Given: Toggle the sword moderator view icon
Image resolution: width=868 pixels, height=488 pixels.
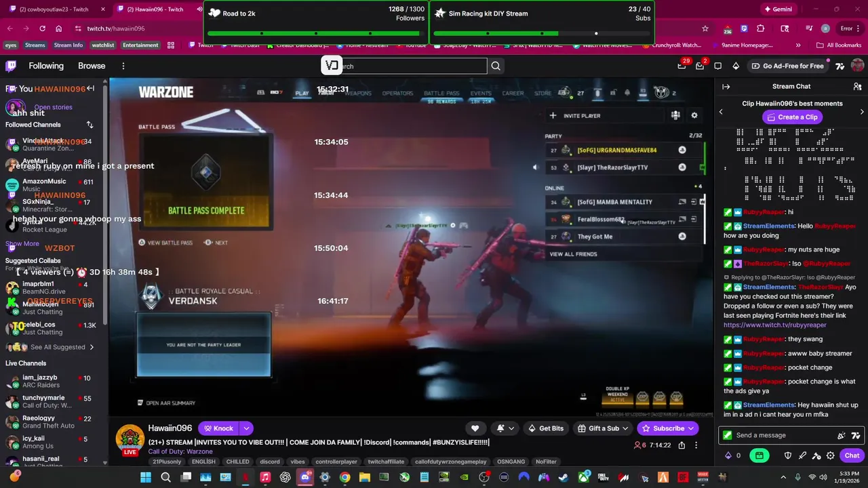Looking at the screenshot, I should pyautogui.click(x=803, y=455).
